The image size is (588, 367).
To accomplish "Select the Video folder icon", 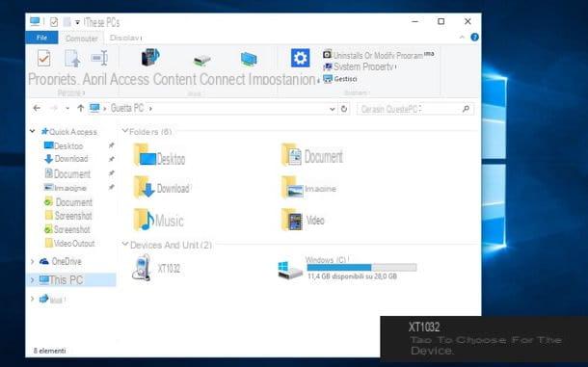I will click(292, 220).
